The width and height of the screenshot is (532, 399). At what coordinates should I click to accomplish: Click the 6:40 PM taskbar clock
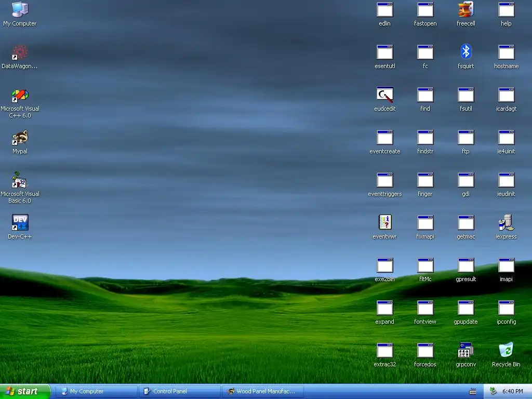click(512, 392)
